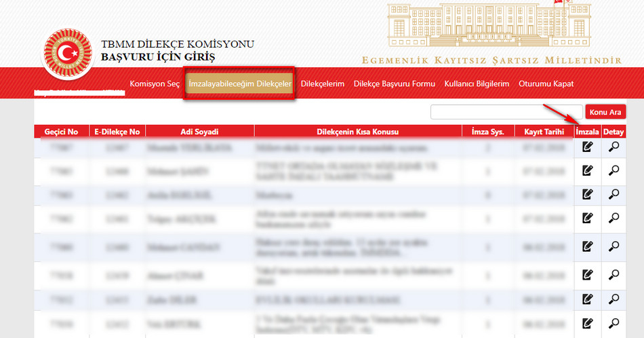This screenshot has width=644, height=338.
Task: Sign the fourth-row petition by Tolgay
Action: (x=587, y=218)
